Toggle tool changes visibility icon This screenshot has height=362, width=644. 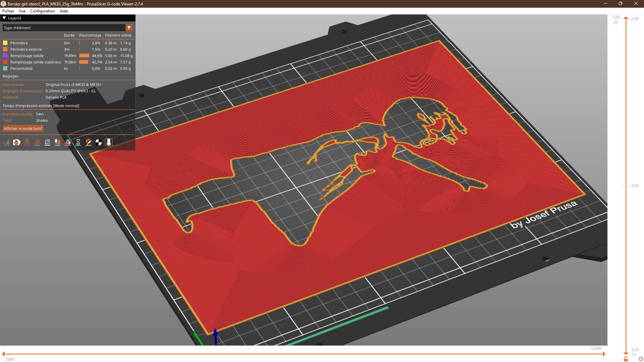tap(58, 142)
